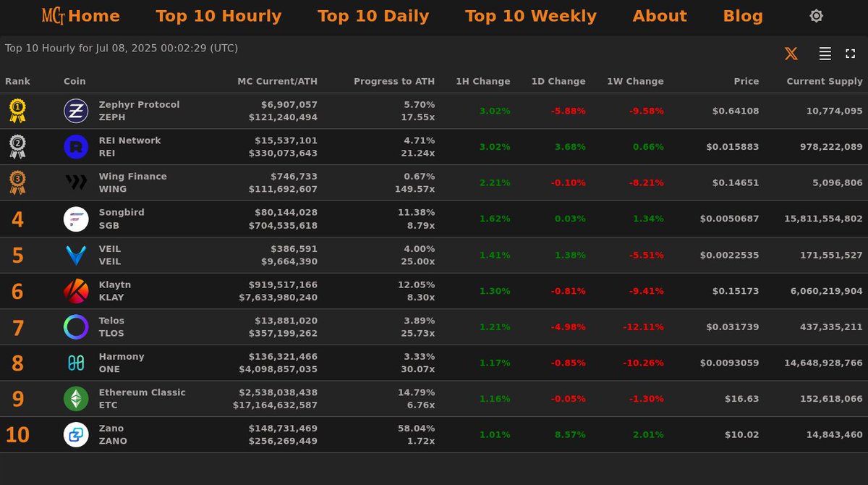Sort by Rank column header
Image resolution: width=868 pixels, height=485 pixels.
click(x=17, y=82)
